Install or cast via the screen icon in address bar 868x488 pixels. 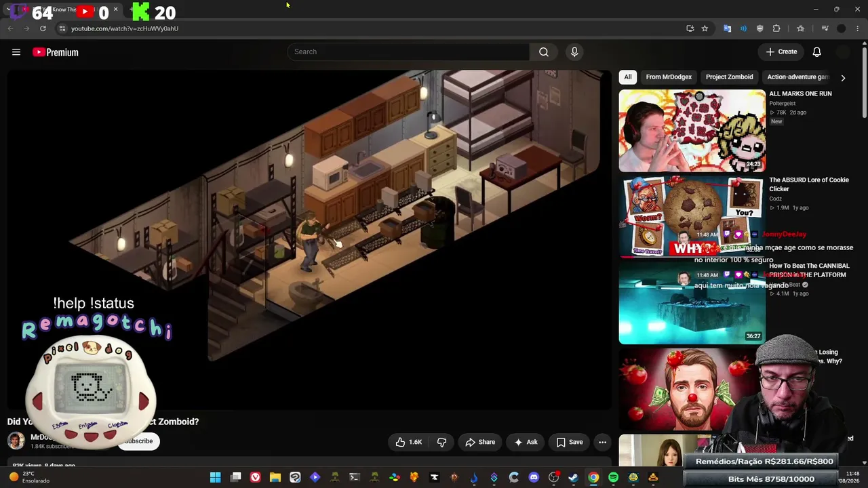690,28
